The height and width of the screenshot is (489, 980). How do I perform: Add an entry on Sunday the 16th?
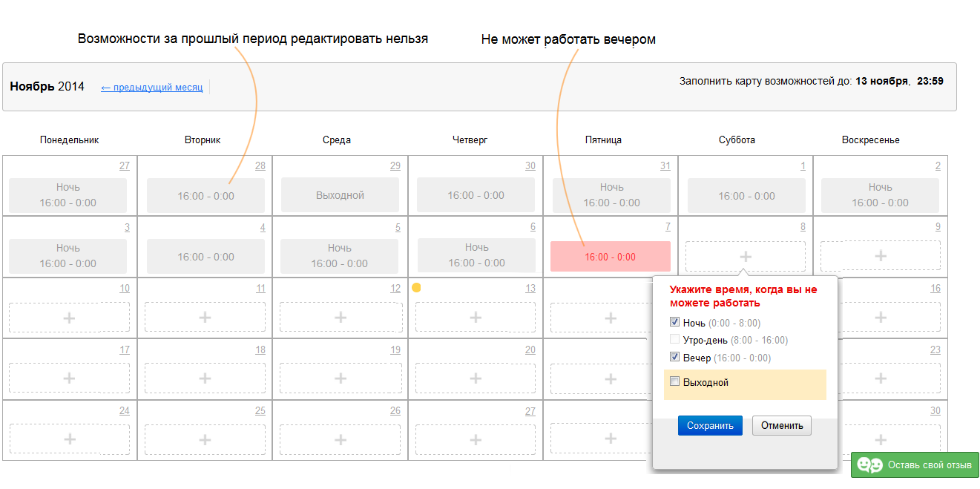881,318
